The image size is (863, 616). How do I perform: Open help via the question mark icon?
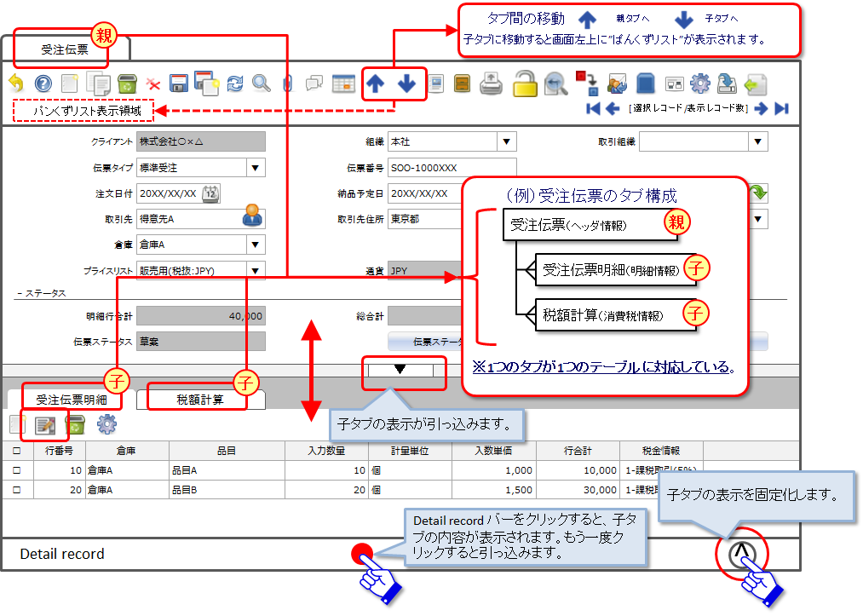pos(43,83)
